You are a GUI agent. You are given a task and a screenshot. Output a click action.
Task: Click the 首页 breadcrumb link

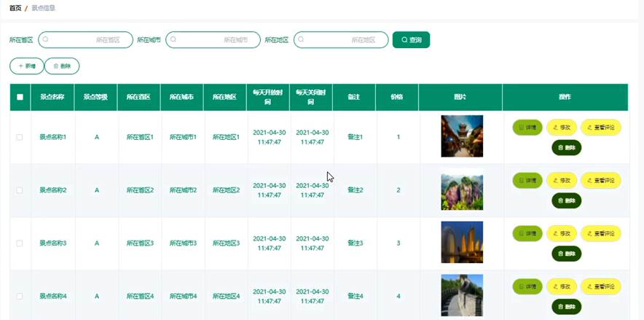click(x=15, y=8)
